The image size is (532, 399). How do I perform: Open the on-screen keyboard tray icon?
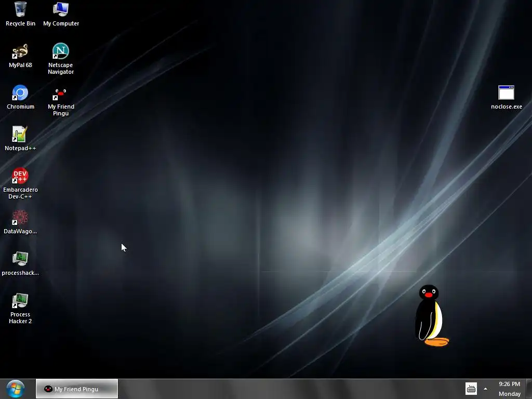click(x=471, y=389)
